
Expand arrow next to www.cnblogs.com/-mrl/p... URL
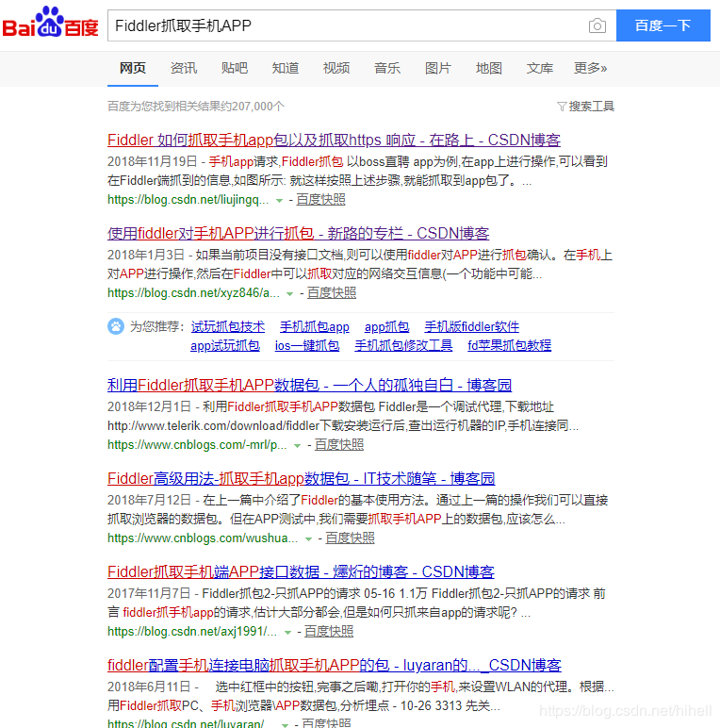(298, 446)
